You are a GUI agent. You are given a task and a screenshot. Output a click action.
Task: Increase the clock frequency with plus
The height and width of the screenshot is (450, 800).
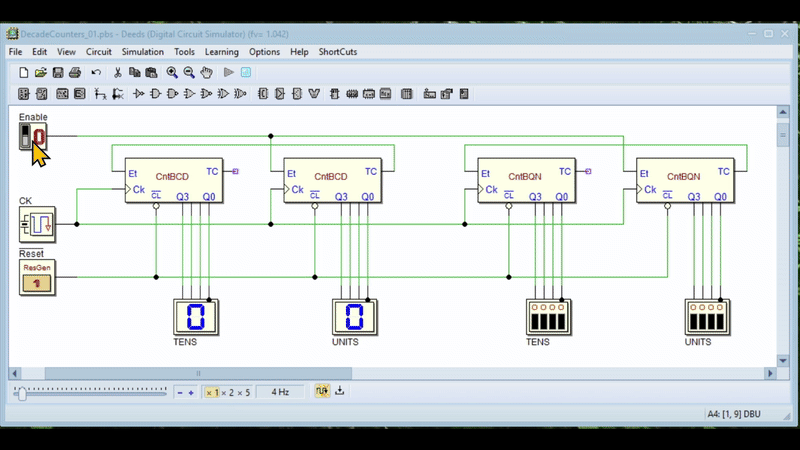point(191,392)
